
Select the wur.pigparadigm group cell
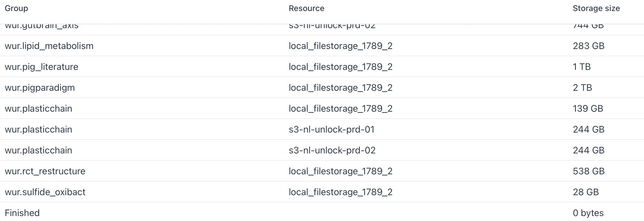[40, 88]
